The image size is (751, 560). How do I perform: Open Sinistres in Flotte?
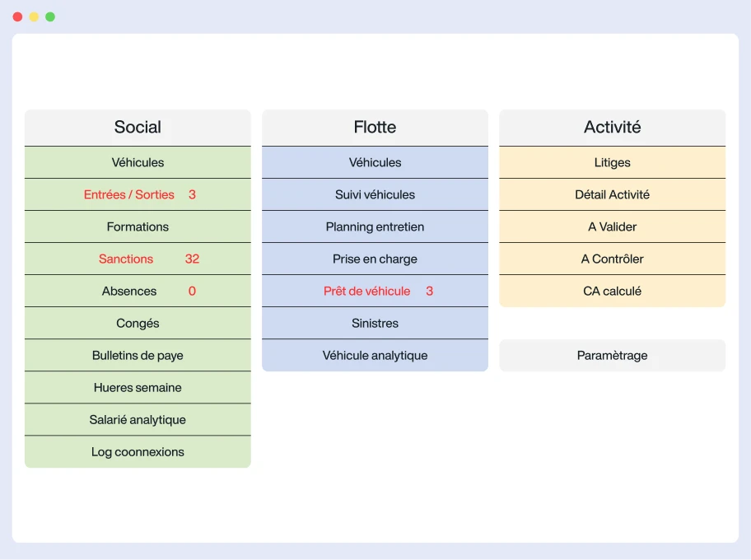(375, 323)
